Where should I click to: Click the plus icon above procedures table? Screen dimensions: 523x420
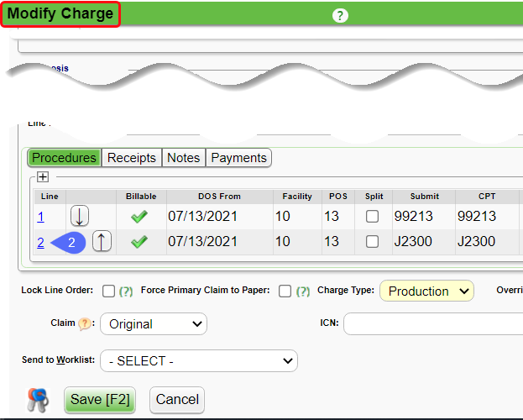(43, 177)
